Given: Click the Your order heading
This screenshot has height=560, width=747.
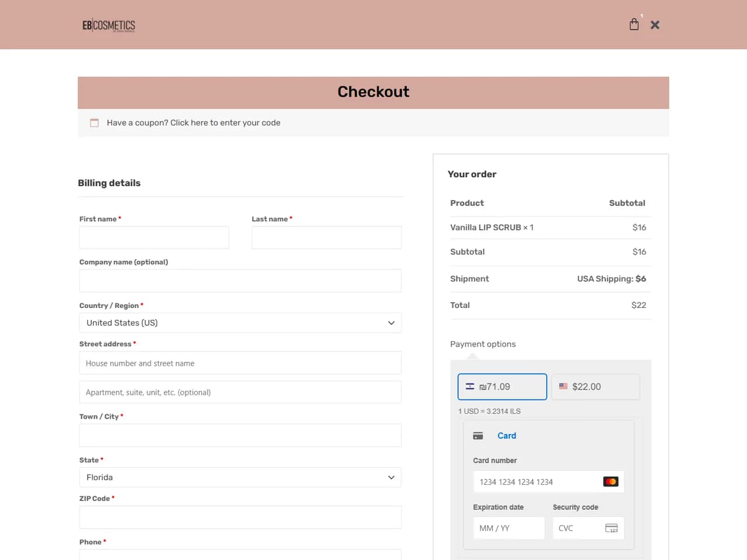Looking at the screenshot, I should [472, 174].
